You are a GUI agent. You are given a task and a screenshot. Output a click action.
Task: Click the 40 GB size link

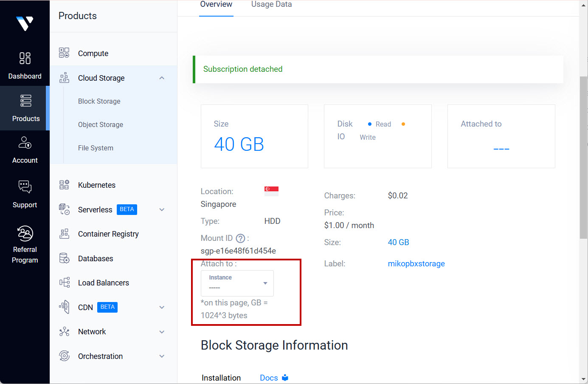coord(398,243)
